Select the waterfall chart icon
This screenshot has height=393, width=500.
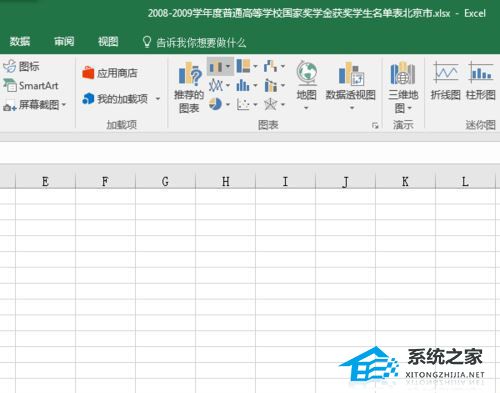270,66
